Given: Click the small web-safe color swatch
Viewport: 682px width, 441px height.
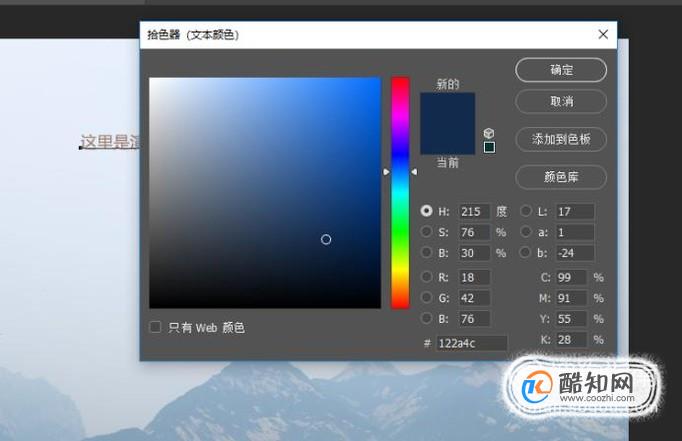Looking at the screenshot, I should pos(489,147).
